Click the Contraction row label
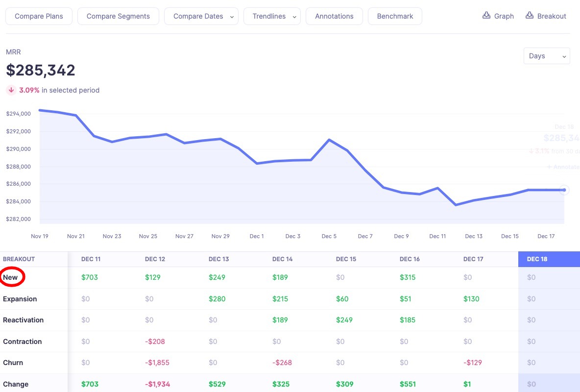 pyautogui.click(x=22, y=342)
